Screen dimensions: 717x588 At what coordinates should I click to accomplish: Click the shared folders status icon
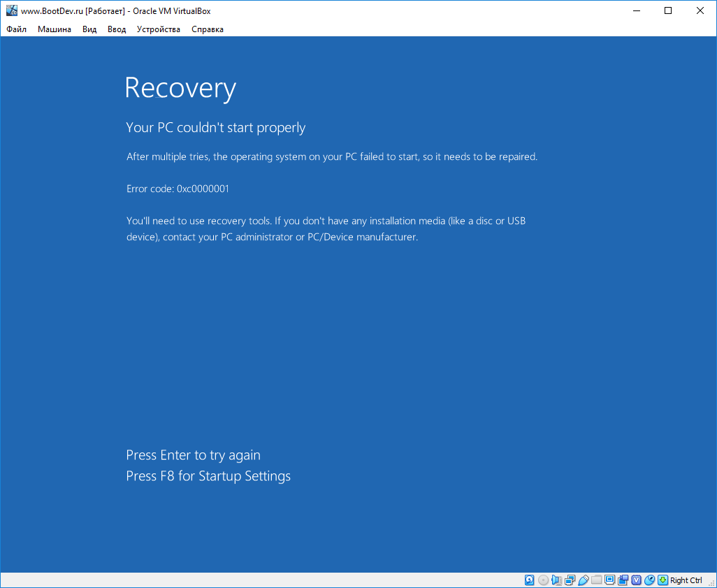pos(596,580)
